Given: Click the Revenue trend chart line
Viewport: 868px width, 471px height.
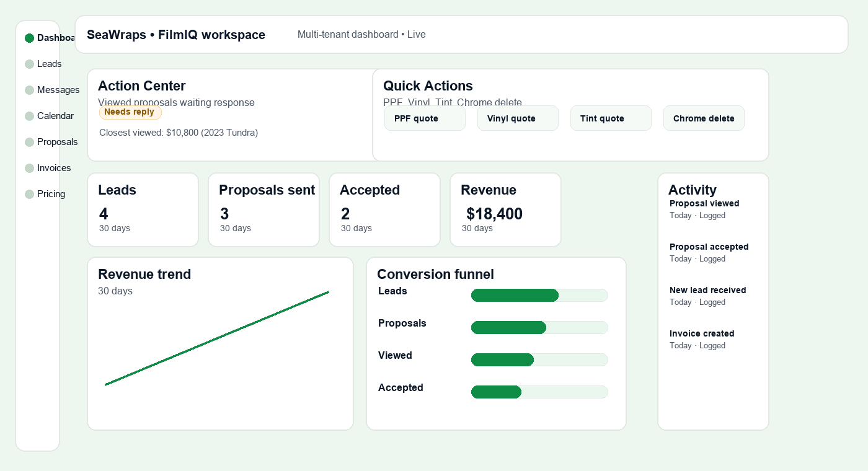Looking at the screenshot, I should click(x=217, y=338).
